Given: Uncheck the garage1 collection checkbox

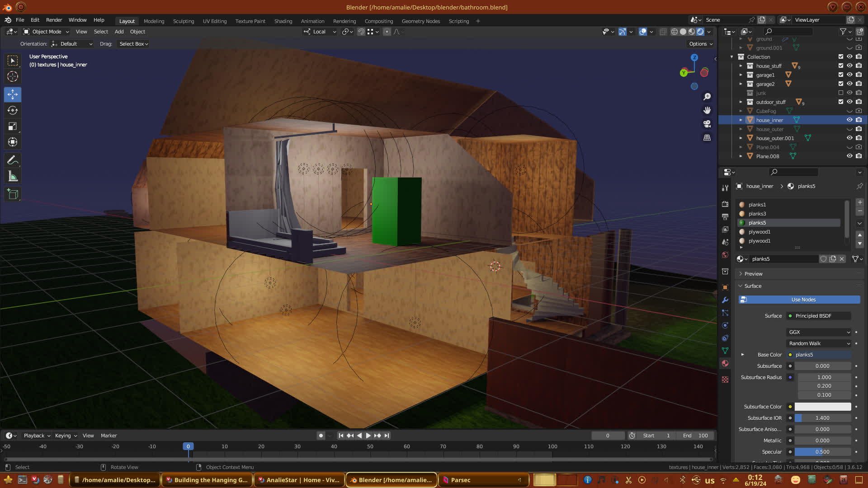Looking at the screenshot, I should point(840,75).
